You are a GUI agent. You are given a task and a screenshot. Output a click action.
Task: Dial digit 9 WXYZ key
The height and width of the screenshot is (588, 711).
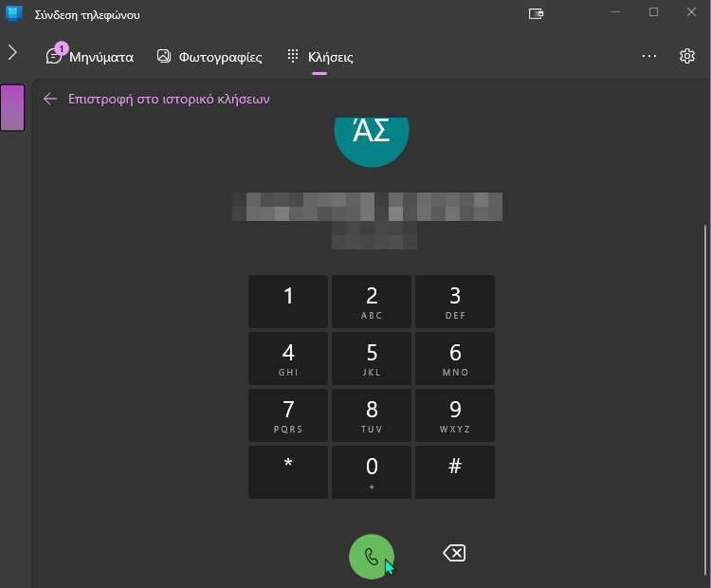coord(455,415)
